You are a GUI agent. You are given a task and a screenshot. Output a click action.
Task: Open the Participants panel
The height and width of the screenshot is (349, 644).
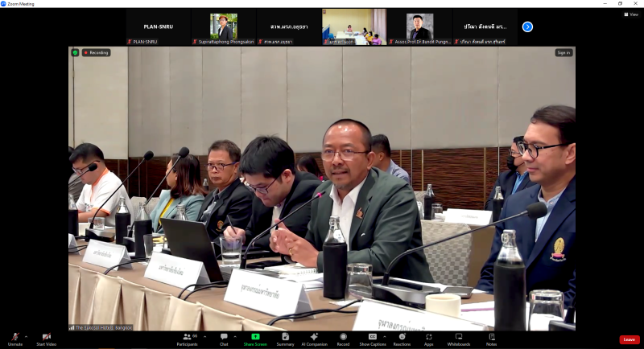tap(188, 339)
